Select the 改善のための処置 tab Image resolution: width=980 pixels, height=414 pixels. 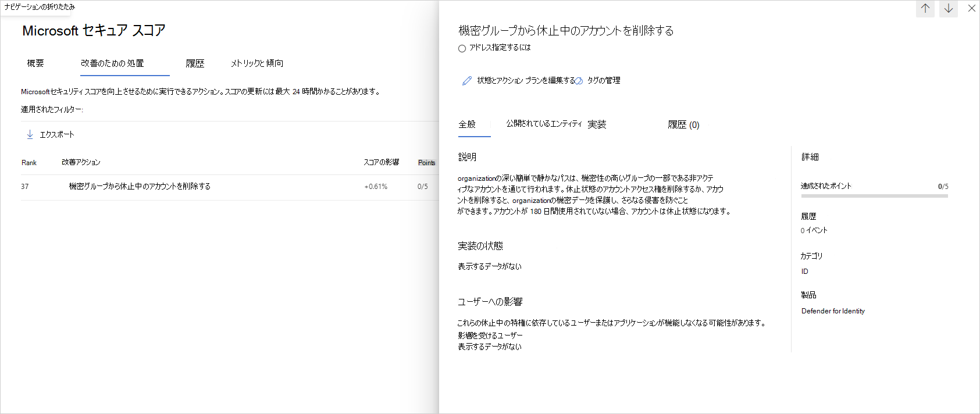(x=112, y=63)
